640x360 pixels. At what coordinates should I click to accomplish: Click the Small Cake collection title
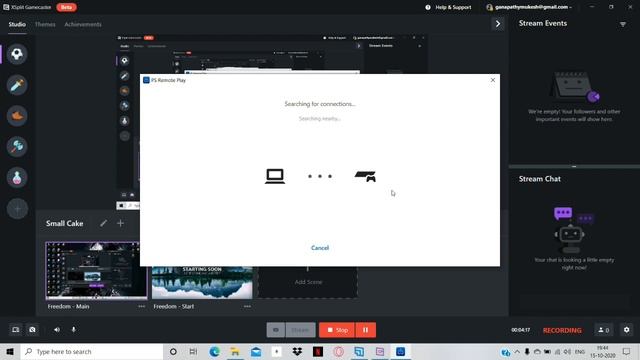[x=64, y=223]
